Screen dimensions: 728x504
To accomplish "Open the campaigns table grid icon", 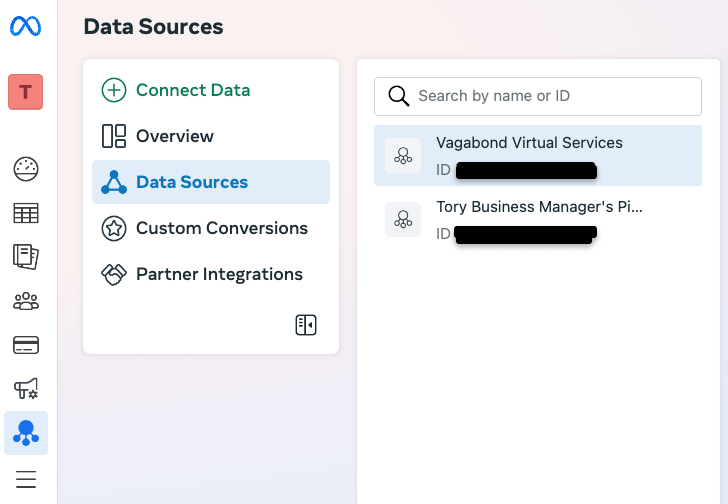I will click(x=26, y=213).
